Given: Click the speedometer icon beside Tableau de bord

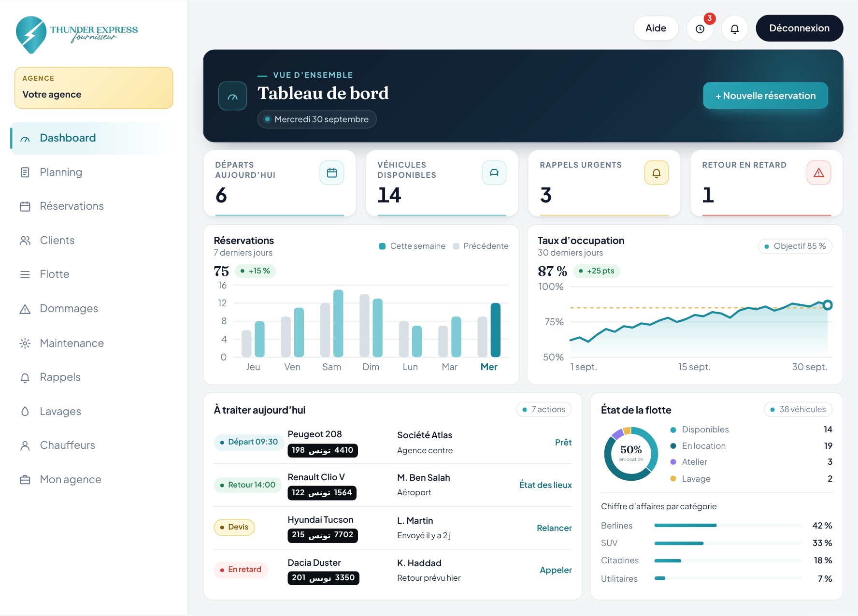Looking at the screenshot, I should coord(233,96).
